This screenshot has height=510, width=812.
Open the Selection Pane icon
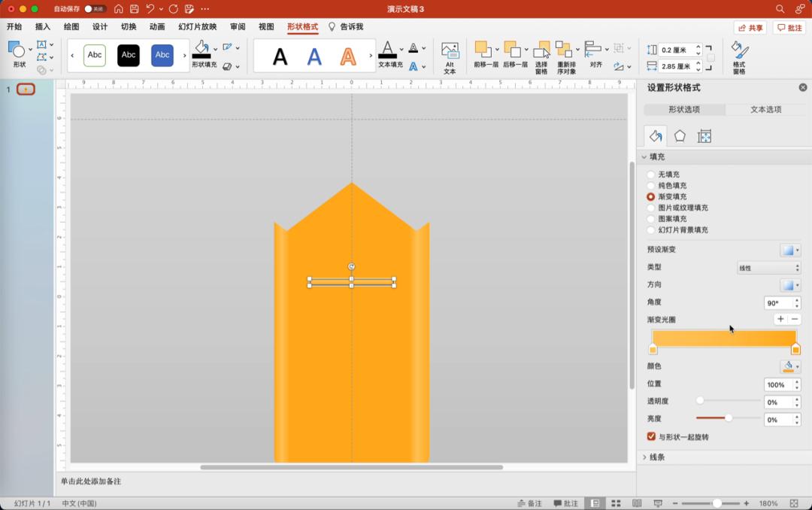coord(541,57)
